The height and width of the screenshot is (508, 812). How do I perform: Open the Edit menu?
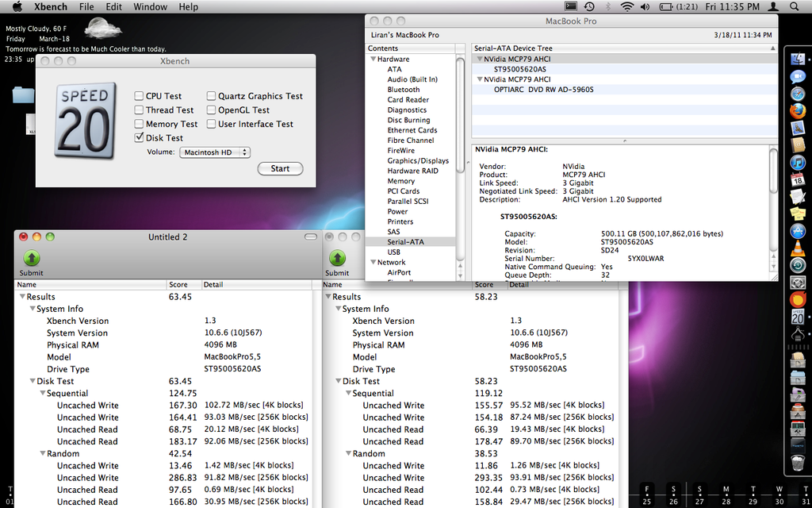(x=113, y=6)
